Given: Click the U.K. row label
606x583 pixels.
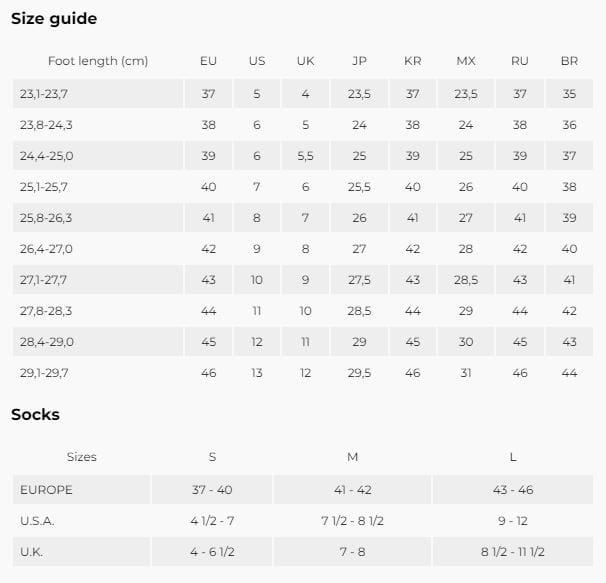Looking at the screenshot, I should 33,552.
